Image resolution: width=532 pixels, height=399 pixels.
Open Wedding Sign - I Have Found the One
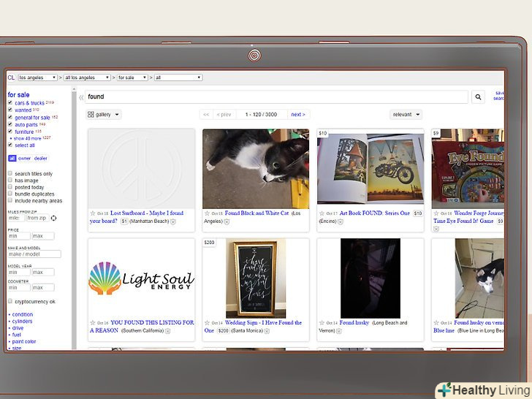(253, 327)
